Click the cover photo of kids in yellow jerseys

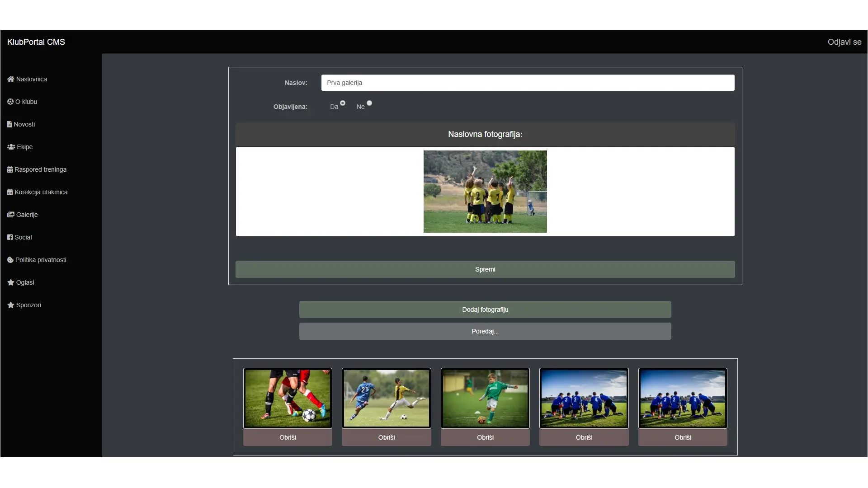[x=485, y=192]
